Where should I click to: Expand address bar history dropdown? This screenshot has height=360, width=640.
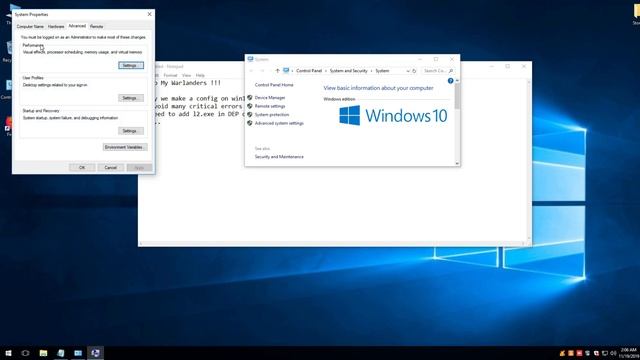coord(408,71)
